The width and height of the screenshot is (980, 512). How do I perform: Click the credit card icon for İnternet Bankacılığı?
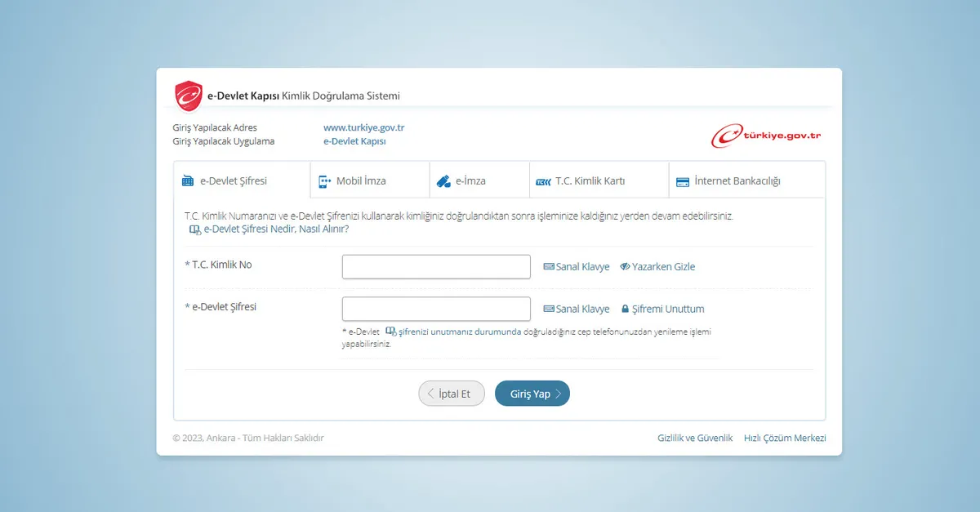click(682, 181)
